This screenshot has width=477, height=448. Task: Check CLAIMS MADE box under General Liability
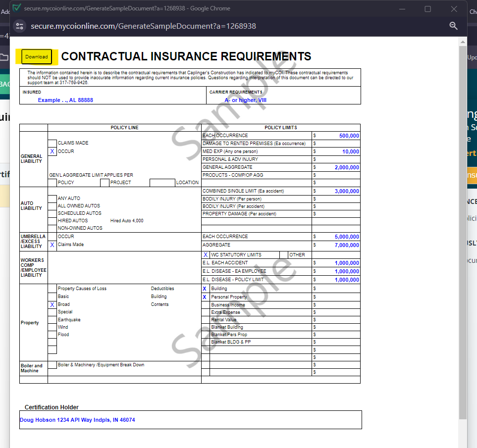(52, 143)
